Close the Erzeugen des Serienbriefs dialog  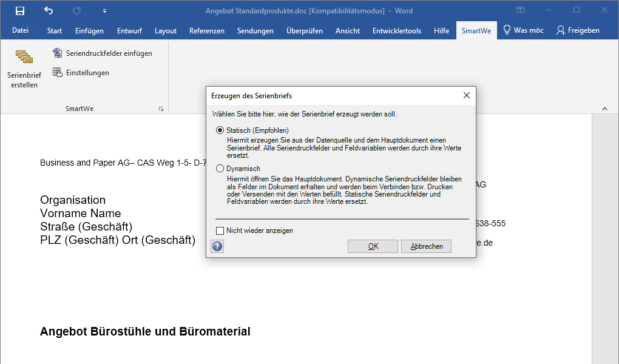(466, 96)
